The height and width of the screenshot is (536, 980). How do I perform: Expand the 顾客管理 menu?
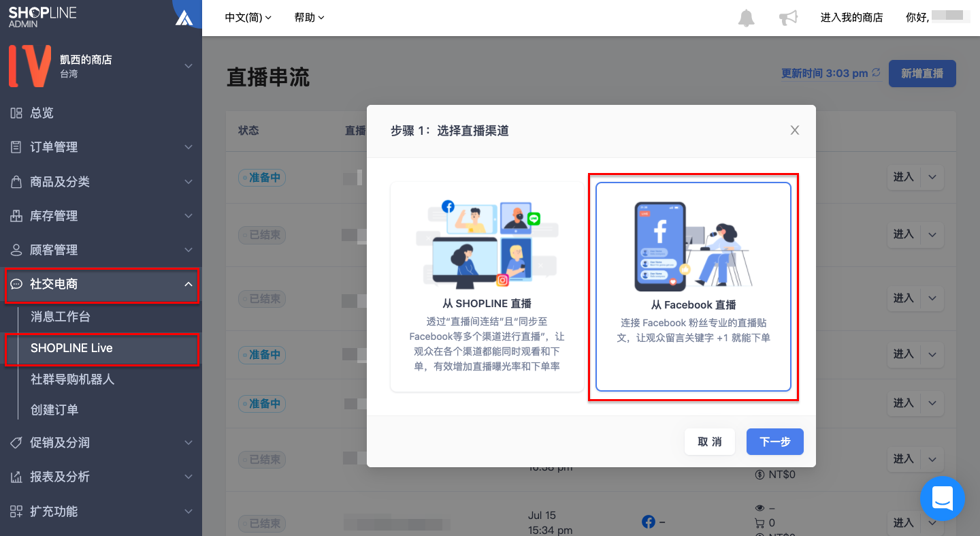[189, 250]
